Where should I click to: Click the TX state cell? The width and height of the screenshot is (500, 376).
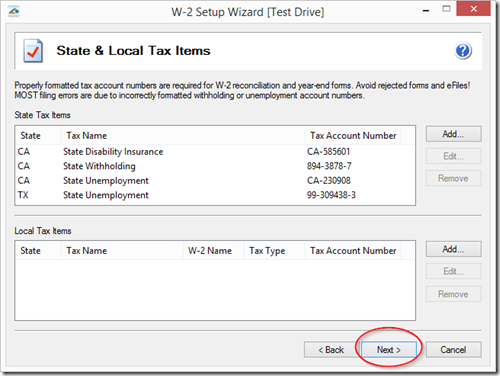coord(23,195)
